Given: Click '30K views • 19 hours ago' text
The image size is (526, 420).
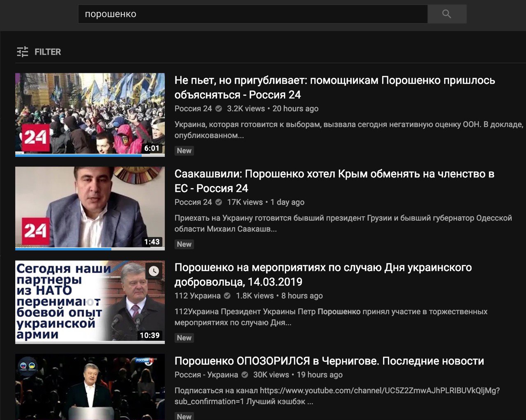Looking at the screenshot, I should tap(298, 375).
